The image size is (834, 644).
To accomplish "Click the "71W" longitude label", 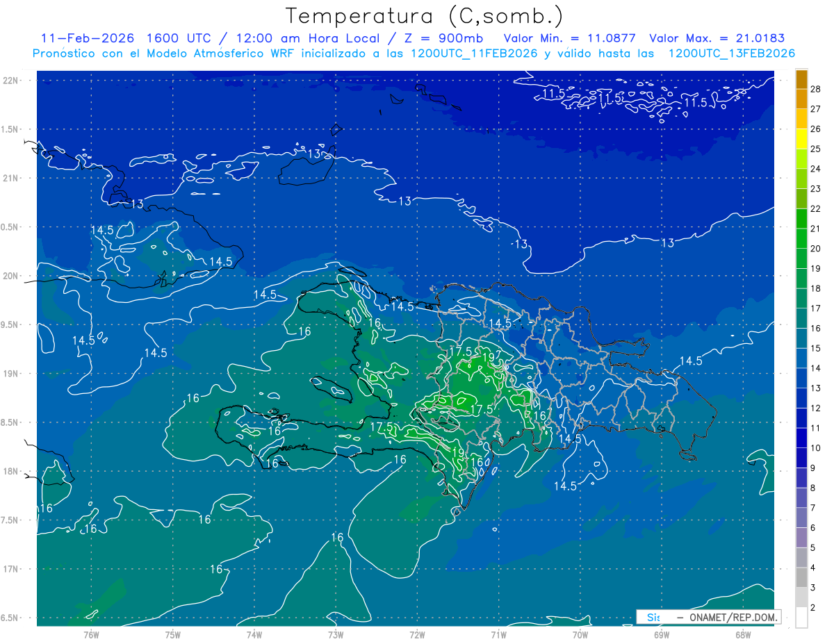I will point(498,634).
